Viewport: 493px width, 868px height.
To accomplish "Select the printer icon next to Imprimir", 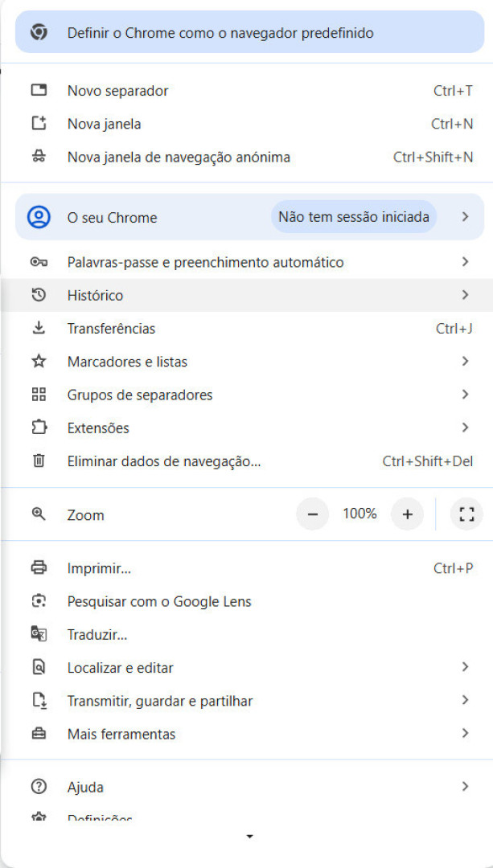I will [39, 567].
